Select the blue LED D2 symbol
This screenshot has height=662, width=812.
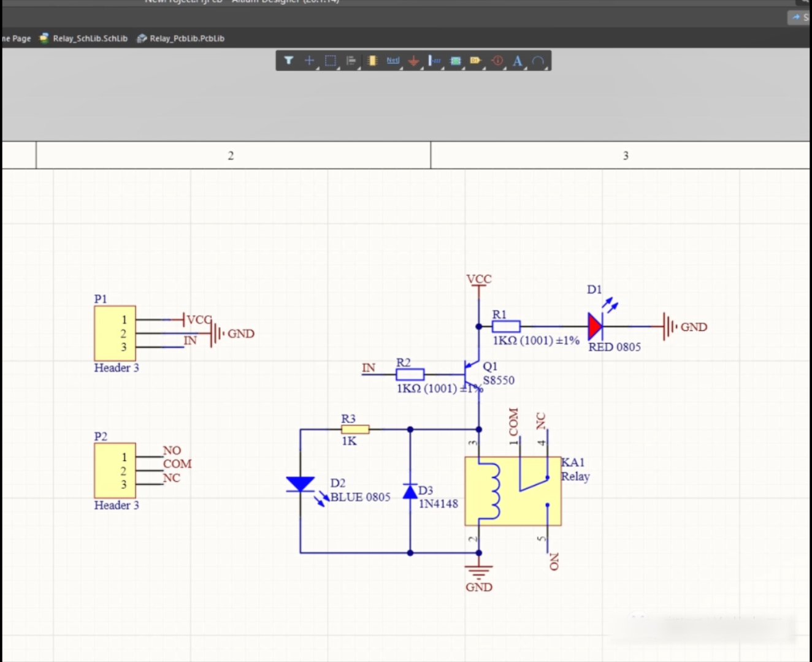(301, 484)
